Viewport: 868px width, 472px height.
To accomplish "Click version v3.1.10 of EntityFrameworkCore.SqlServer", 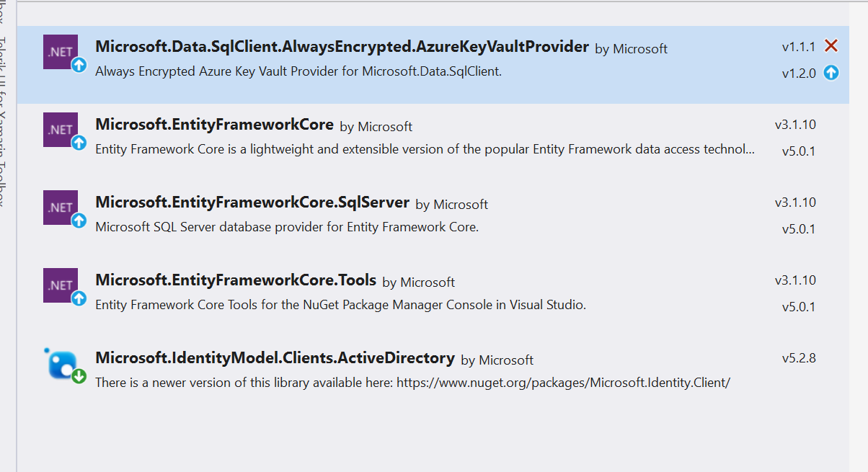I will pos(795,202).
